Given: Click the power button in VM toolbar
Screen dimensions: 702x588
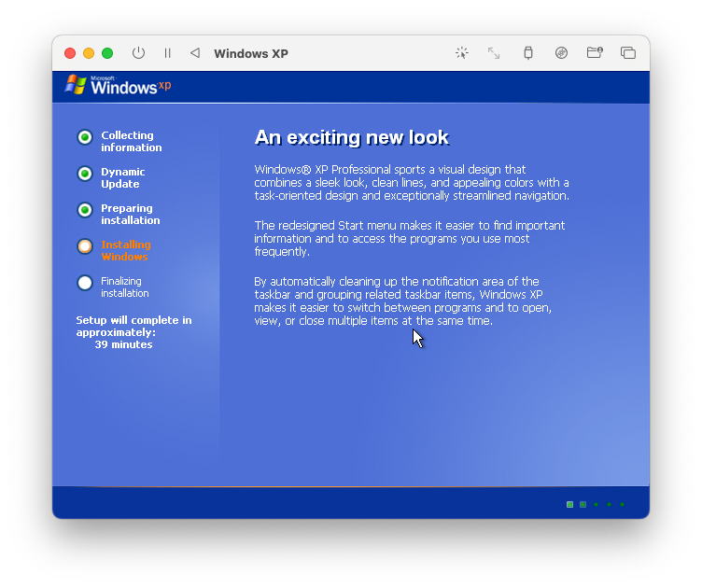Looking at the screenshot, I should 138,53.
